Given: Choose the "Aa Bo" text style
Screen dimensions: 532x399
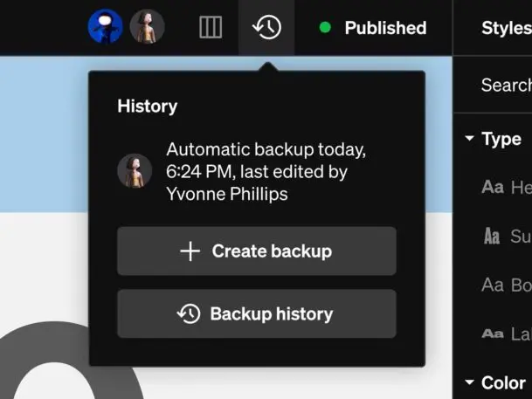Looking at the screenshot, I should coord(507,285).
